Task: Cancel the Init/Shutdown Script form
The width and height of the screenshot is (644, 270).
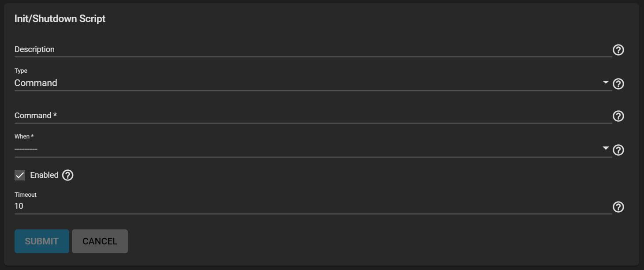Action: pyautogui.click(x=100, y=241)
